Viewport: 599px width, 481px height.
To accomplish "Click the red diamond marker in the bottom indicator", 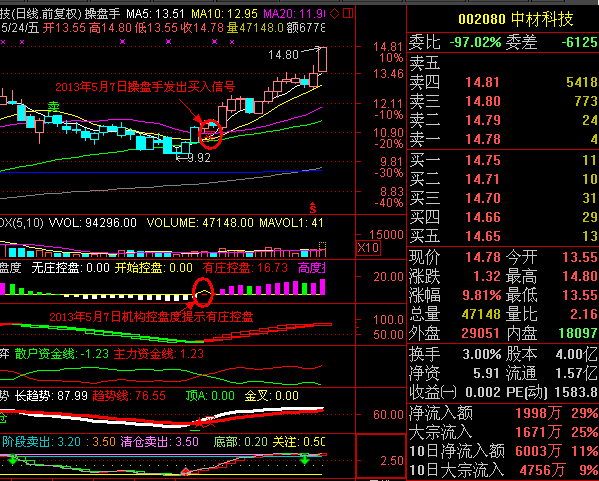I will pyautogui.click(x=185, y=471).
